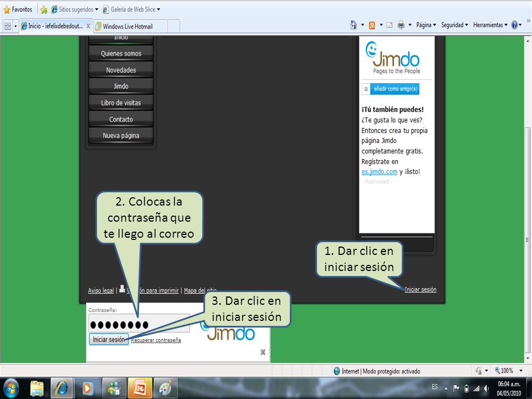Click the battery power tray icon
The height and width of the screenshot is (399, 532).
[467, 388]
